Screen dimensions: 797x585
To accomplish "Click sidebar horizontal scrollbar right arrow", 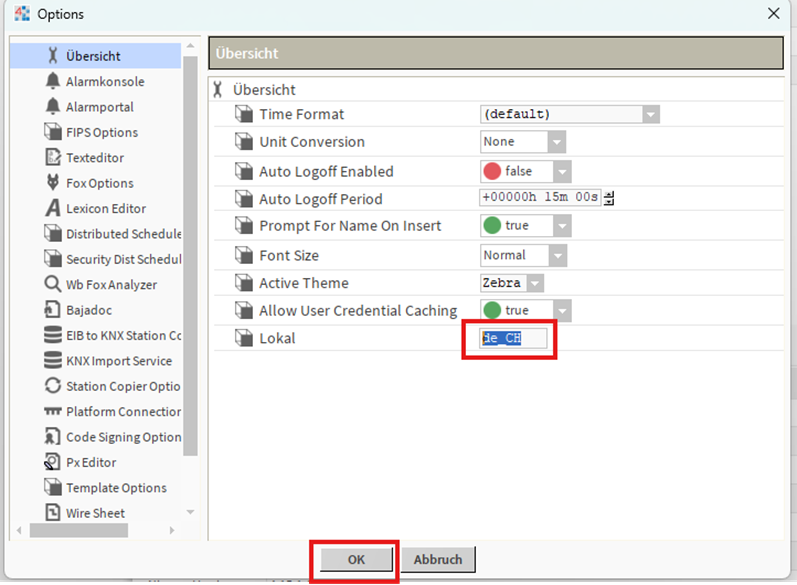I will [x=172, y=530].
